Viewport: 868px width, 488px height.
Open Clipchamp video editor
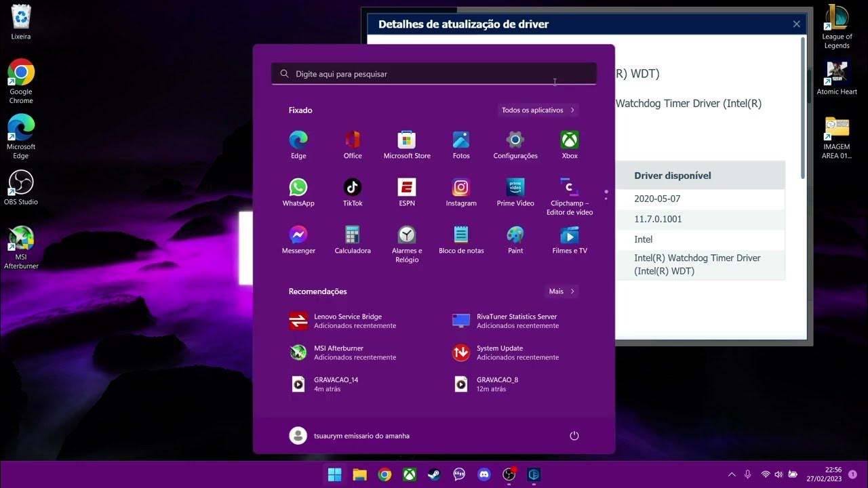click(570, 197)
